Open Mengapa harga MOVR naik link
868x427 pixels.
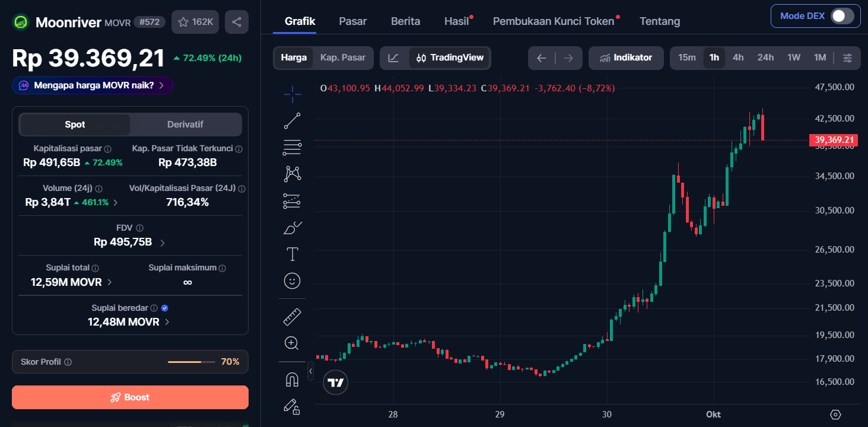coord(93,85)
